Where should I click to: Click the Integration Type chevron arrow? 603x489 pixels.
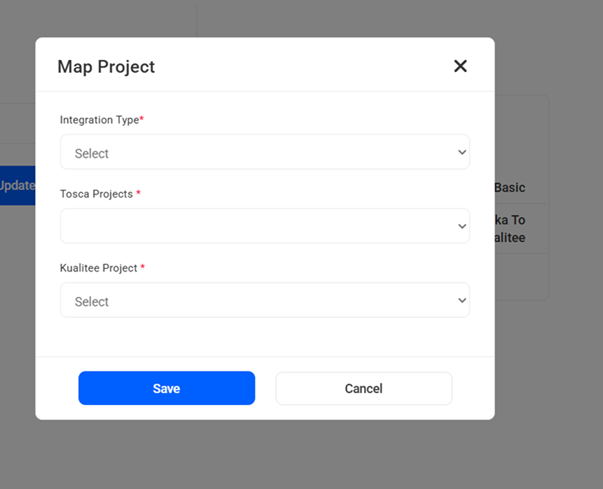(x=461, y=153)
